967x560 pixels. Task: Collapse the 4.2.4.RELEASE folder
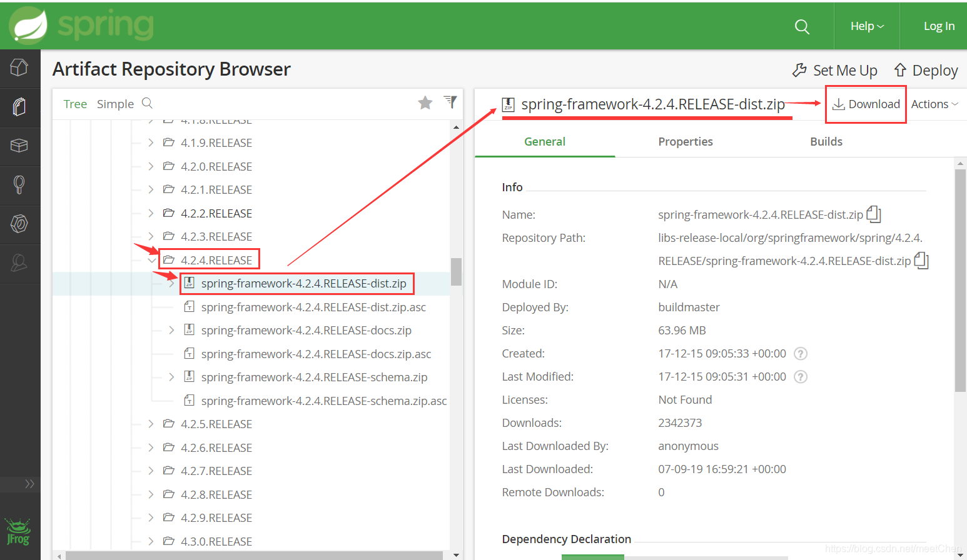point(151,260)
